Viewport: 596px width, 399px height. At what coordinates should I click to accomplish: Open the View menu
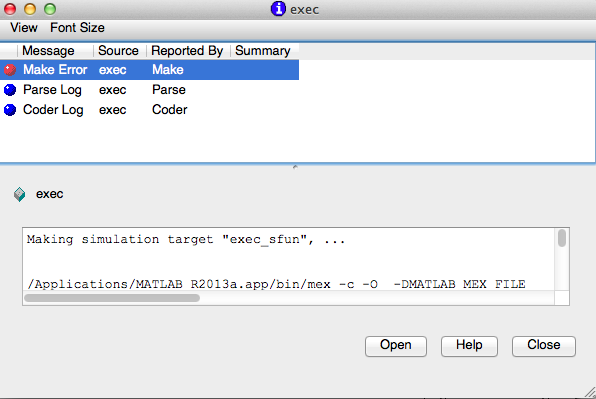pyautogui.click(x=24, y=28)
